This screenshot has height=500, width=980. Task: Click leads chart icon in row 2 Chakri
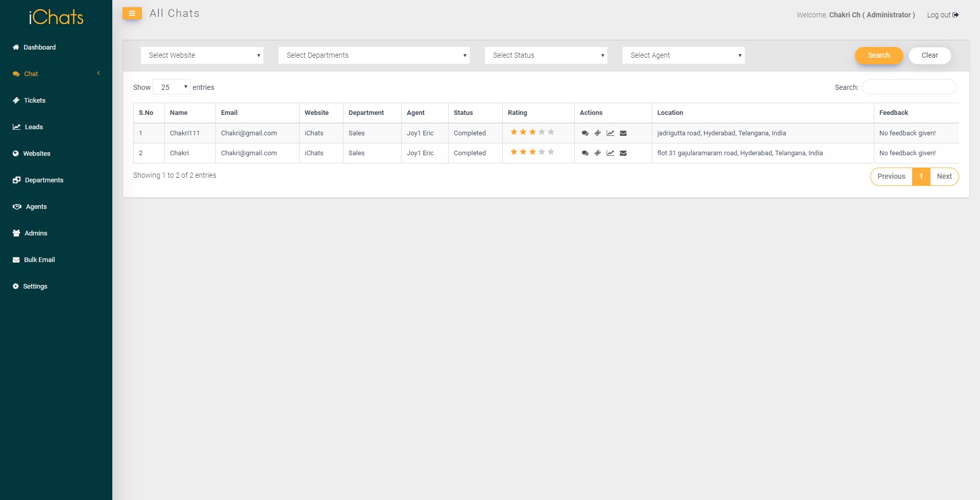pyautogui.click(x=610, y=153)
